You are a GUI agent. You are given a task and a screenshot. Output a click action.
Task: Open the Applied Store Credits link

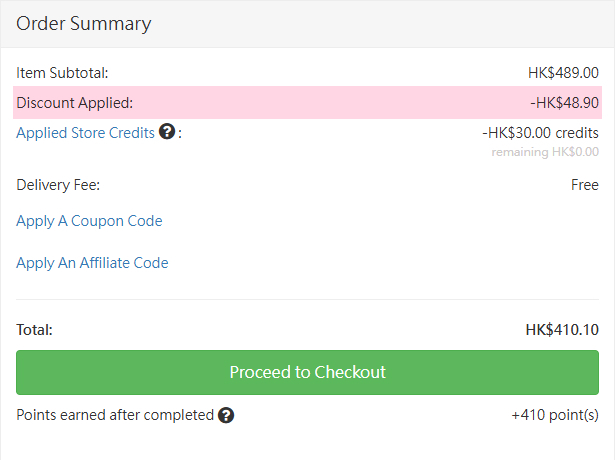[x=86, y=132]
